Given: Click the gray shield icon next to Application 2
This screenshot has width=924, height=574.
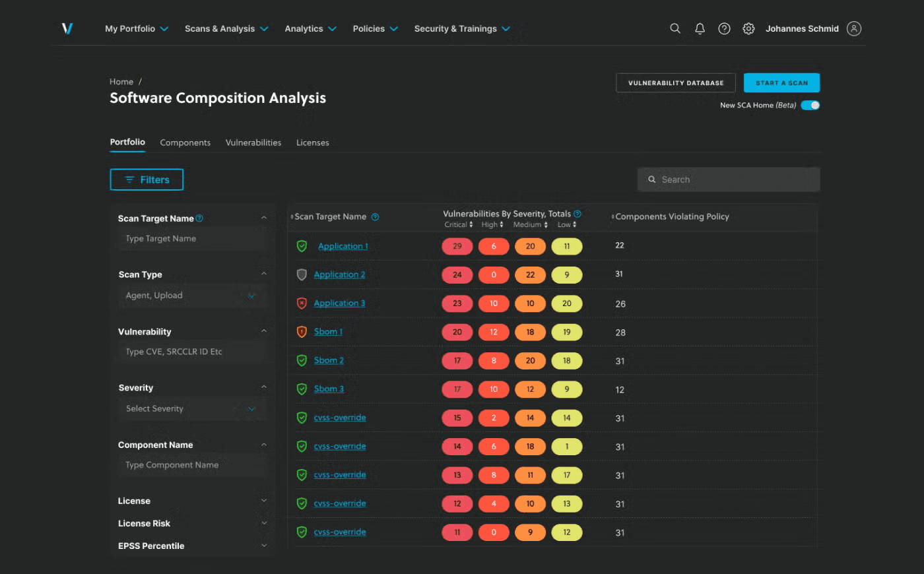Looking at the screenshot, I should coord(302,274).
